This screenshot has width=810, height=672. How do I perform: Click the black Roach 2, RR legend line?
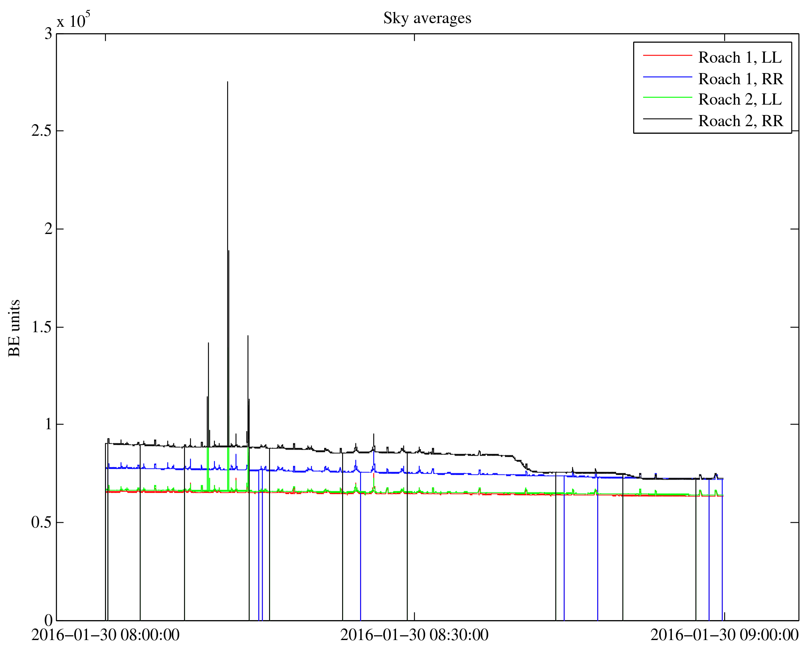(667, 119)
